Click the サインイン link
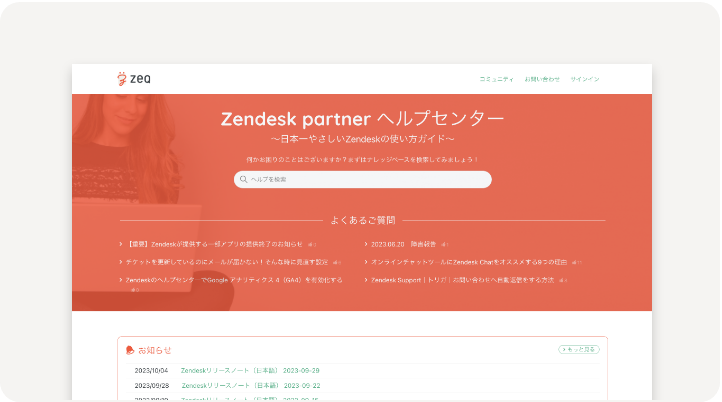The height and width of the screenshot is (402, 722). (x=585, y=79)
